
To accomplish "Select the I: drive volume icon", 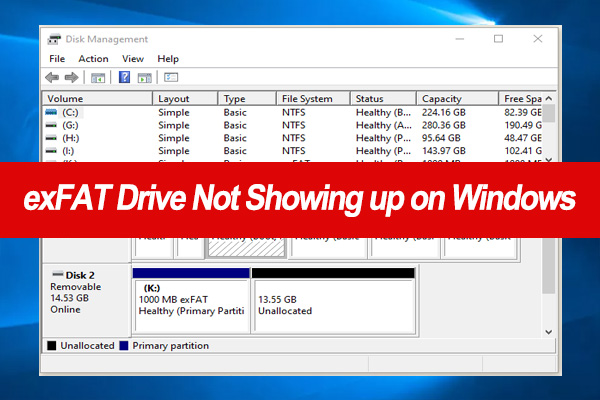I will [x=51, y=151].
